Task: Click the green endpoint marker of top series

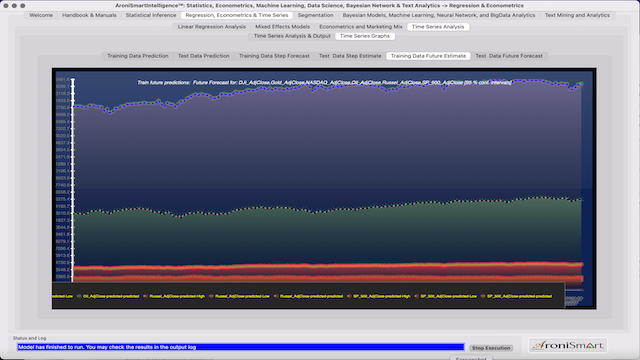Action: tap(581, 84)
